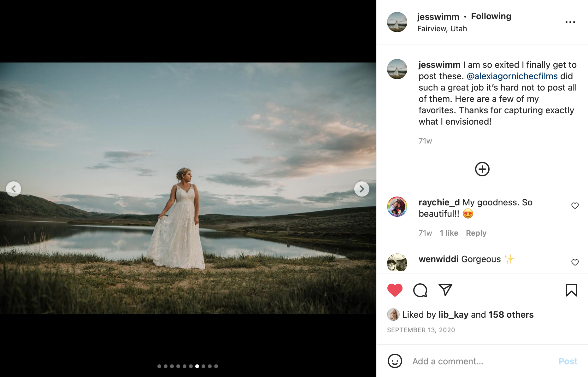The height and width of the screenshot is (377, 588).
Task: Click 71w timestamp on raychie_d's comment
Action: point(425,233)
